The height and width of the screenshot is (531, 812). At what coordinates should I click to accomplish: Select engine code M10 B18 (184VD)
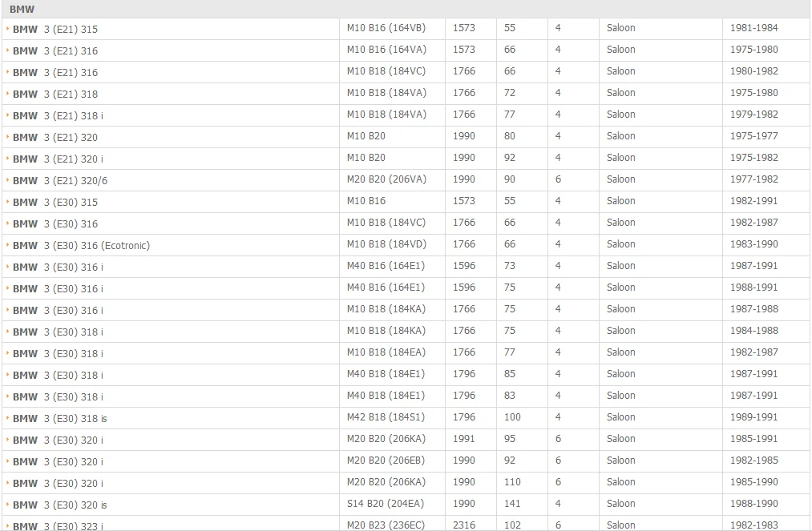tap(386, 244)
